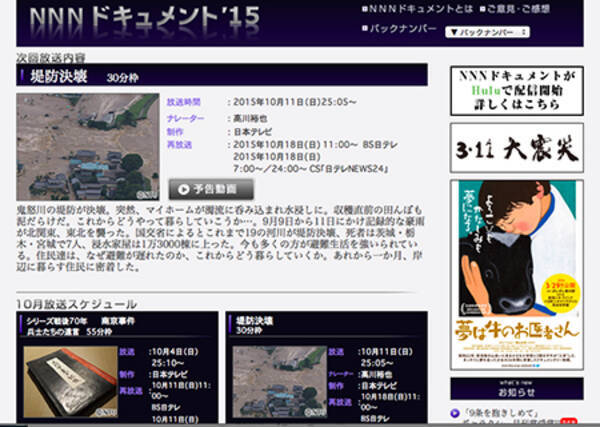
Task: Click the お知らせ what's new header
Action: 516,390
